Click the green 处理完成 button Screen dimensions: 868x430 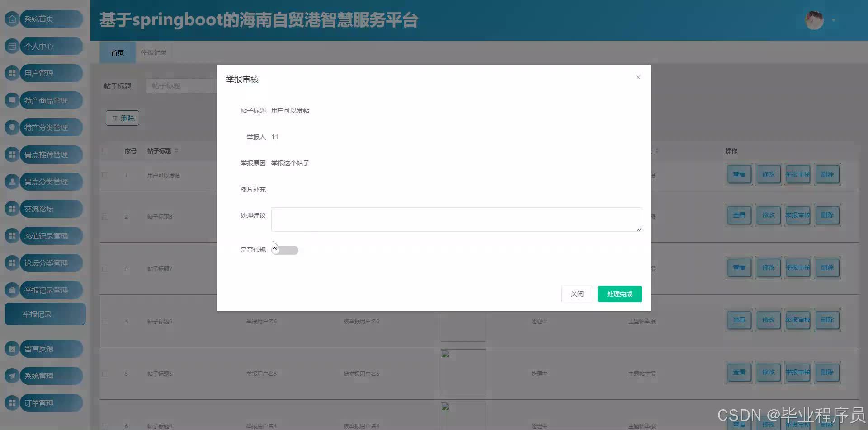[x=619, y=294]
